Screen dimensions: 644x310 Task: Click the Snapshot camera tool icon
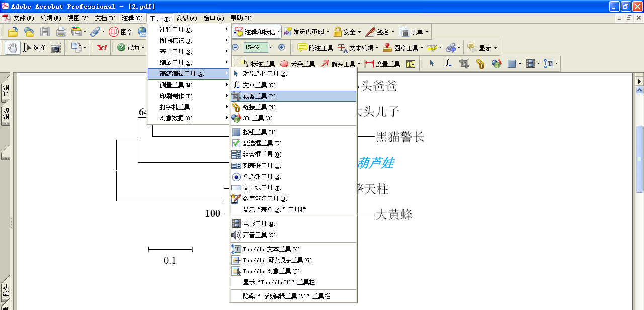[x=55, y=48]
